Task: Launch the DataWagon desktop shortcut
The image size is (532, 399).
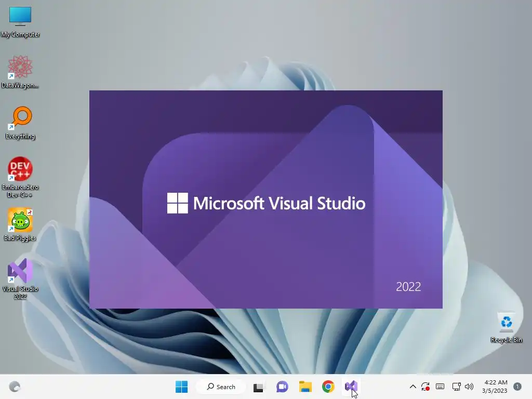Action: click(20, 72)
